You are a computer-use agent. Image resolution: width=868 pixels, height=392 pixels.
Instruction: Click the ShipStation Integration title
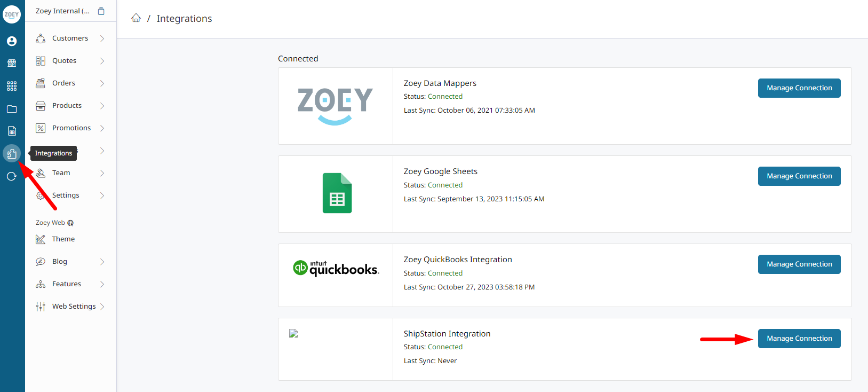click(447, 334)
